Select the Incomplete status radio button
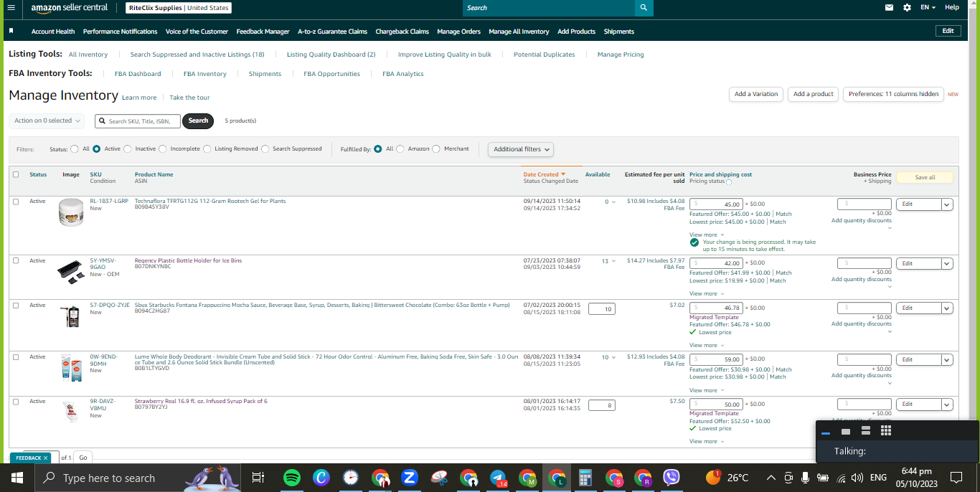Viewport: 980px width, 492px height. click(163, 149)
